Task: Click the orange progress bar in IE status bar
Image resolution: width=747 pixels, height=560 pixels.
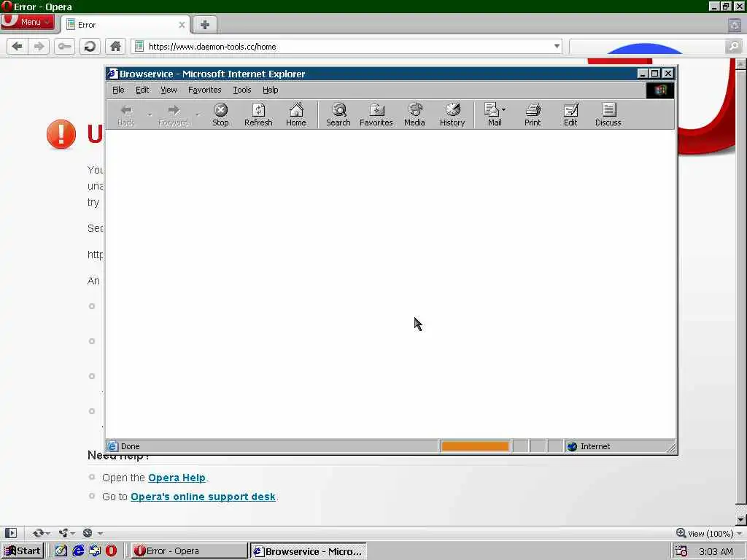Action: click(x=474, y=446)
